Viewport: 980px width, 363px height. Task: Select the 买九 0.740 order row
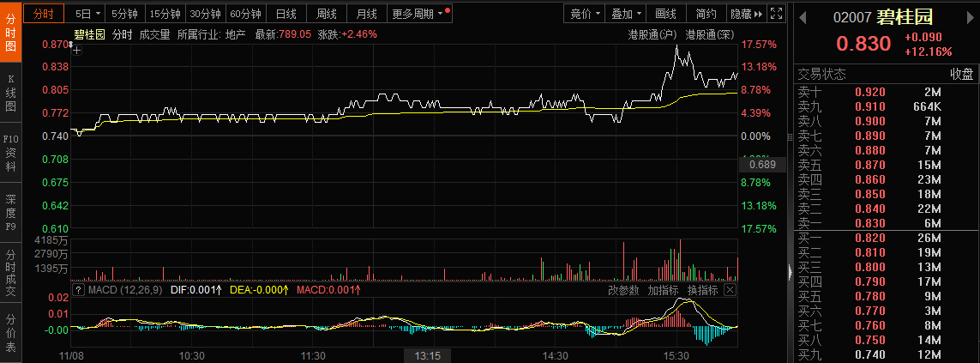click(x=887, y=355)
